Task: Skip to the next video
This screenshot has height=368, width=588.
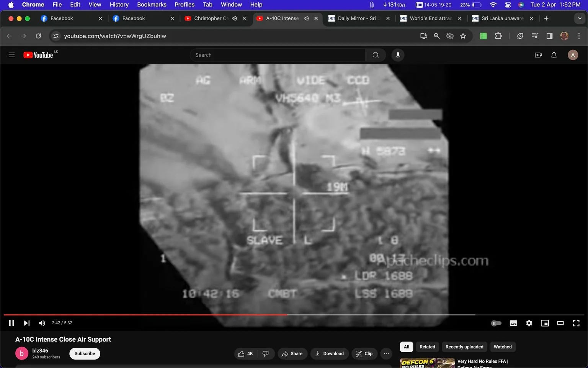Action: 26,323
